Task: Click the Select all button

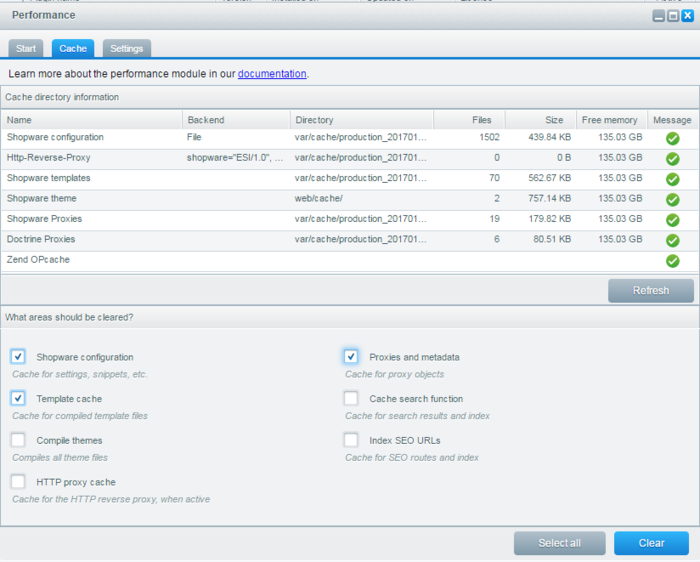Action: coord(559,543)
